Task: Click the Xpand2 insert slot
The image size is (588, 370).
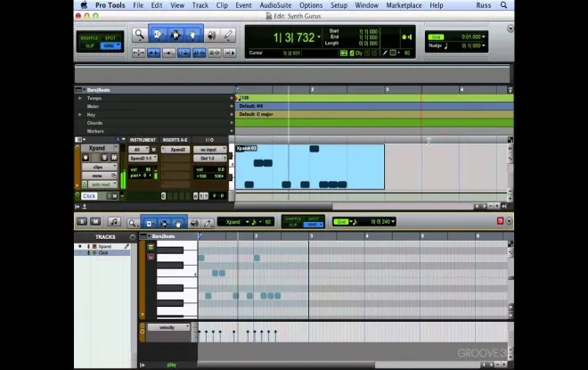Action: click(x=176, y=150)
